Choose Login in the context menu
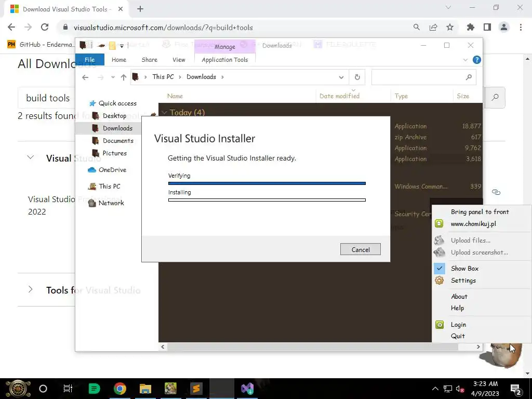532x399 pixels. pyautogui.click(x=458, y=325)
